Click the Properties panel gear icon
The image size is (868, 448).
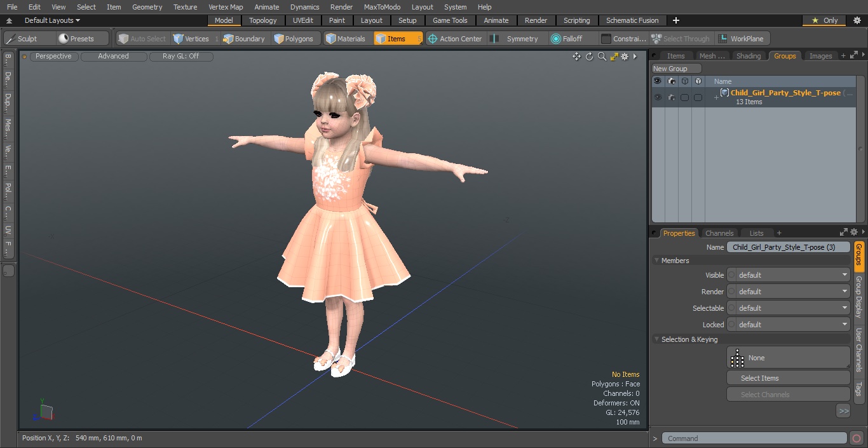tap(854, 233)
